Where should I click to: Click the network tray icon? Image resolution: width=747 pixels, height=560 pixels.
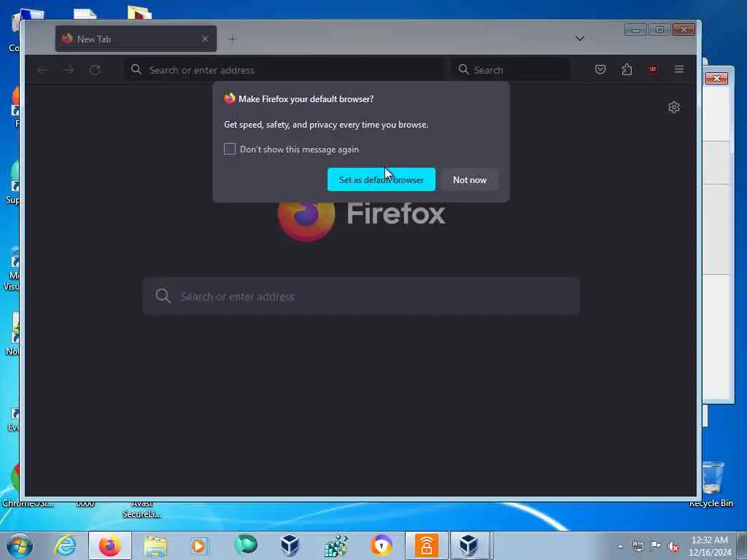click(x=638, y=546)
